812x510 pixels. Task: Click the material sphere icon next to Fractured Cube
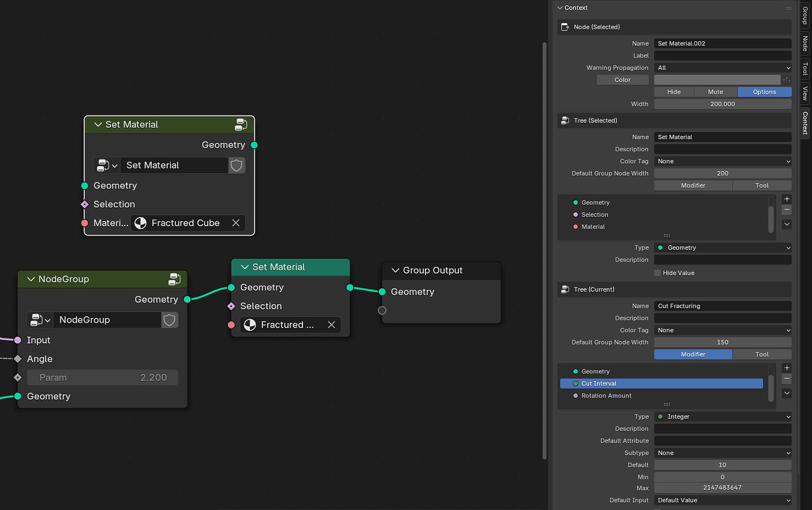[141, 223]
